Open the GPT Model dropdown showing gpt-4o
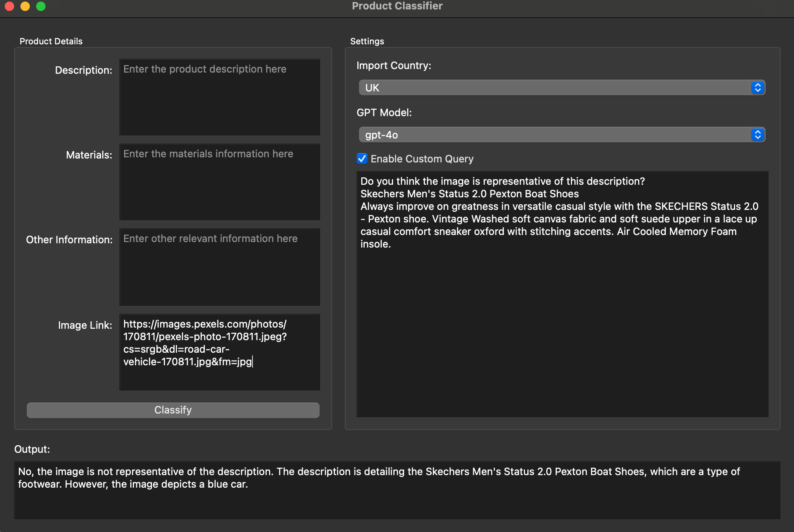 pos(562,135)
